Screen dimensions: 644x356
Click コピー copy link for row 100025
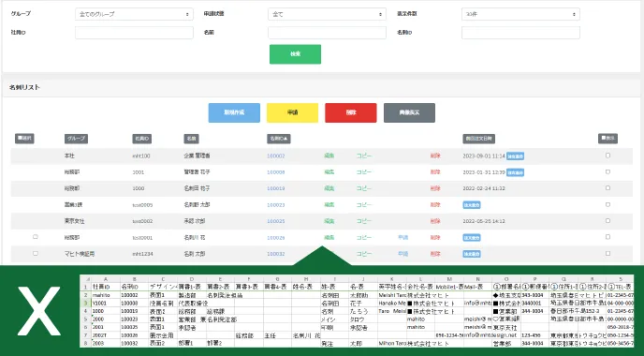[x=363, y=221]
